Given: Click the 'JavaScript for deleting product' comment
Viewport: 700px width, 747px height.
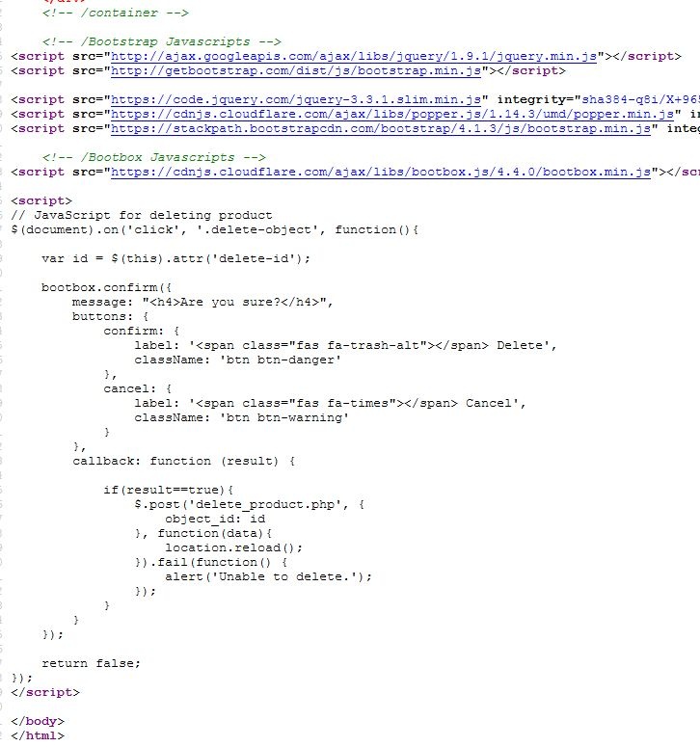Looking at the screenshot, I should [142, 215].
